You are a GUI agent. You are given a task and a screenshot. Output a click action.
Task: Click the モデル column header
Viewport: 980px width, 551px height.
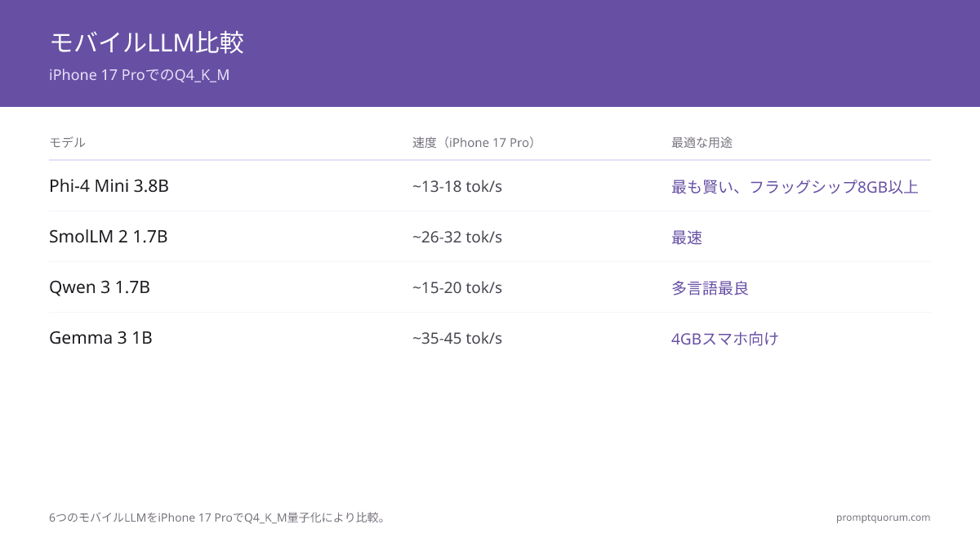67,142
